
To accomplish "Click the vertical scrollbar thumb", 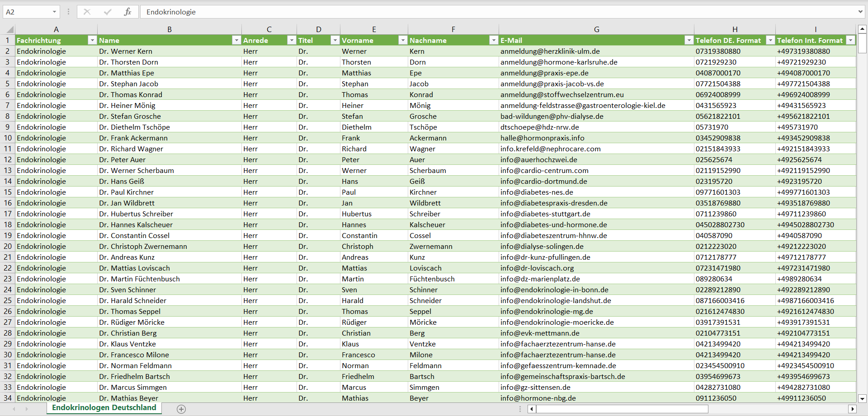I will coord(862,43).
